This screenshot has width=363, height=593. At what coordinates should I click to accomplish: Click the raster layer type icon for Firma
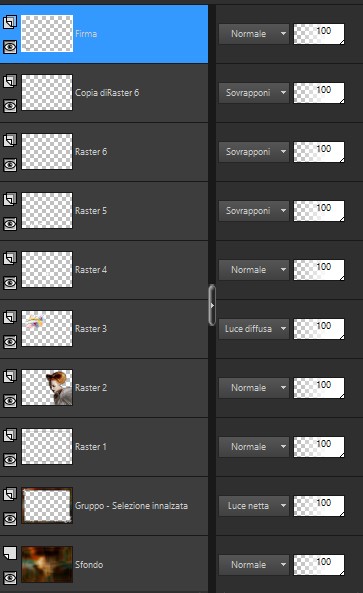click(10, 22)
